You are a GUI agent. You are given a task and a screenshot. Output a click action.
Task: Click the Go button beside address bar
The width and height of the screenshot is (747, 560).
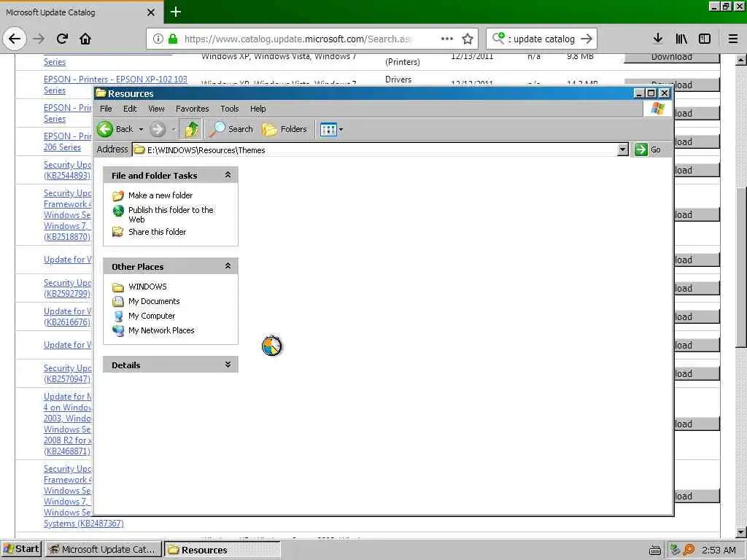tap(648, 149)
